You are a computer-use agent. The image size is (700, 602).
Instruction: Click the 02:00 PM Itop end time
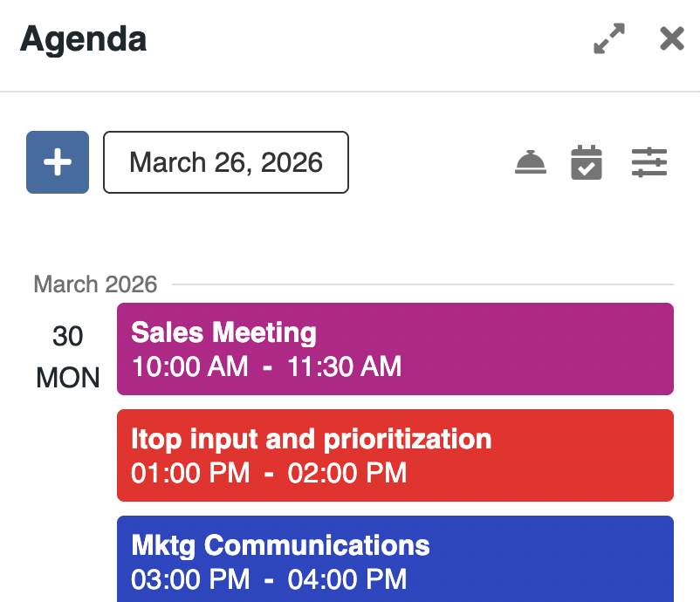[x=347, y=473]
